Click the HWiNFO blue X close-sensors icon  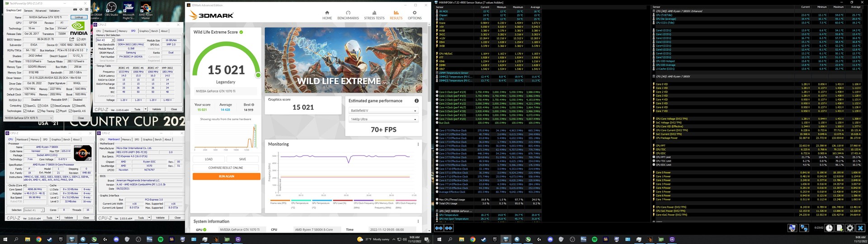pyautogui.click(x=860, y=228)
